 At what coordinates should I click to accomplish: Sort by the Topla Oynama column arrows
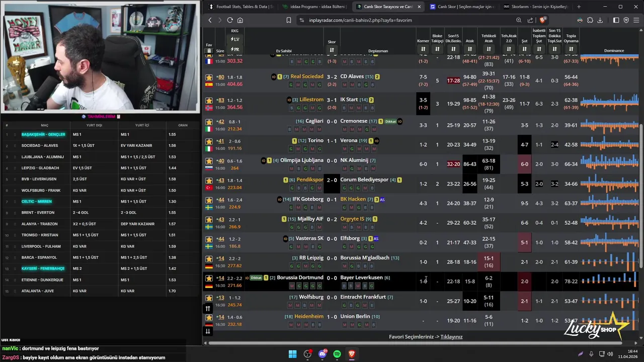coord(571,49)
